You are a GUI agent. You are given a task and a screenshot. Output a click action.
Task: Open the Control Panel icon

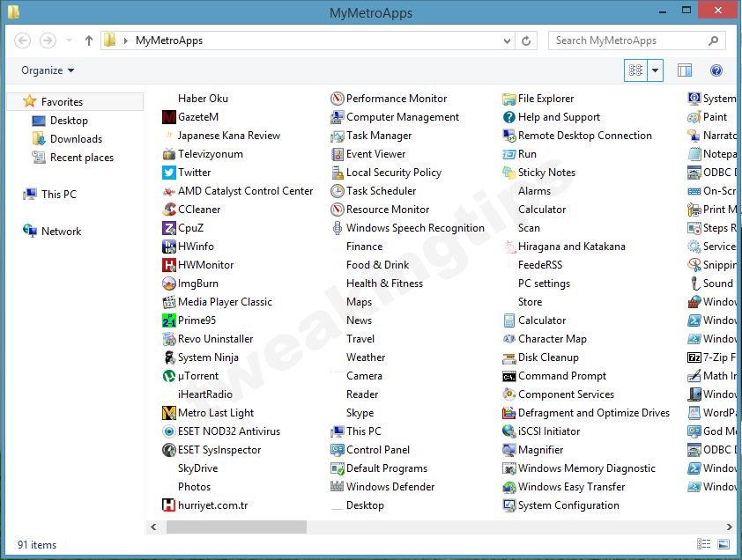(338, 450)
